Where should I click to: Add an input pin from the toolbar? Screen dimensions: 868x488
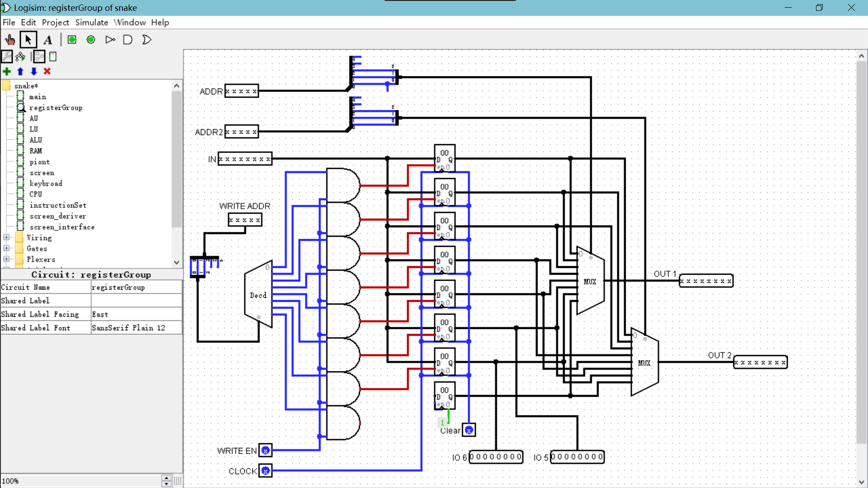[x=72, y=40]
